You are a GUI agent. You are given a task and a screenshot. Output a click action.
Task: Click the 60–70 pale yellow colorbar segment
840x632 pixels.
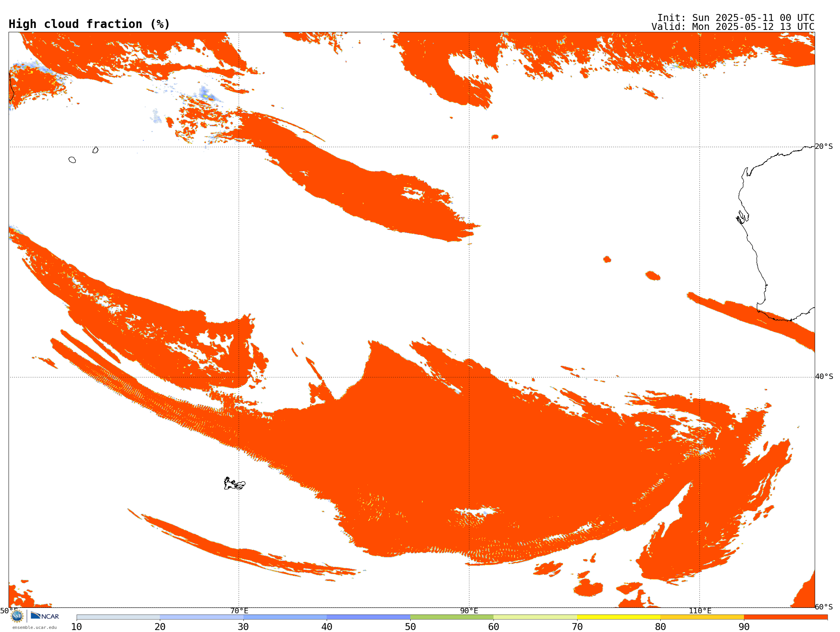point(535,617)
